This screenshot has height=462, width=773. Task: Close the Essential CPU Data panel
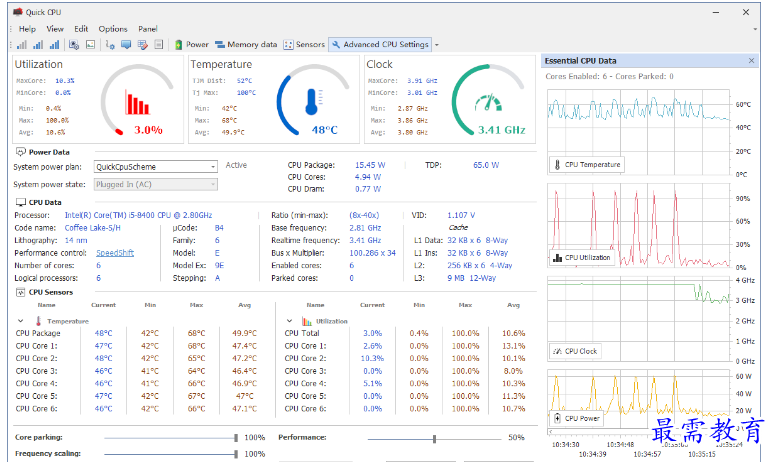pos(751,61)
